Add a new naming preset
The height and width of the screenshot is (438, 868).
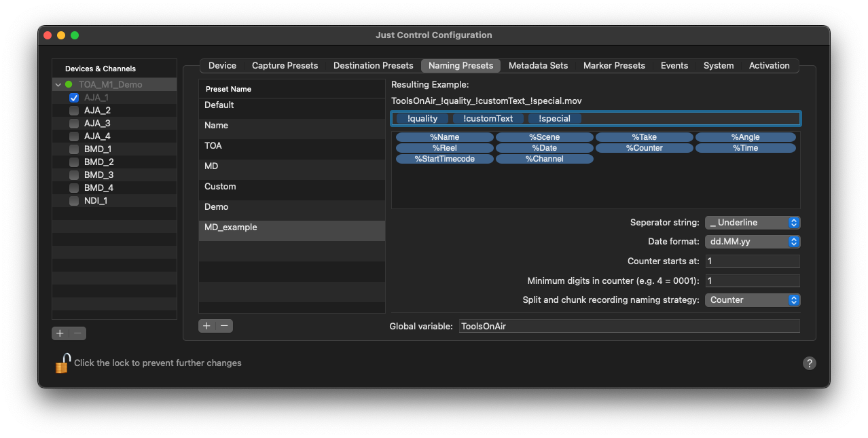(207, 326)
